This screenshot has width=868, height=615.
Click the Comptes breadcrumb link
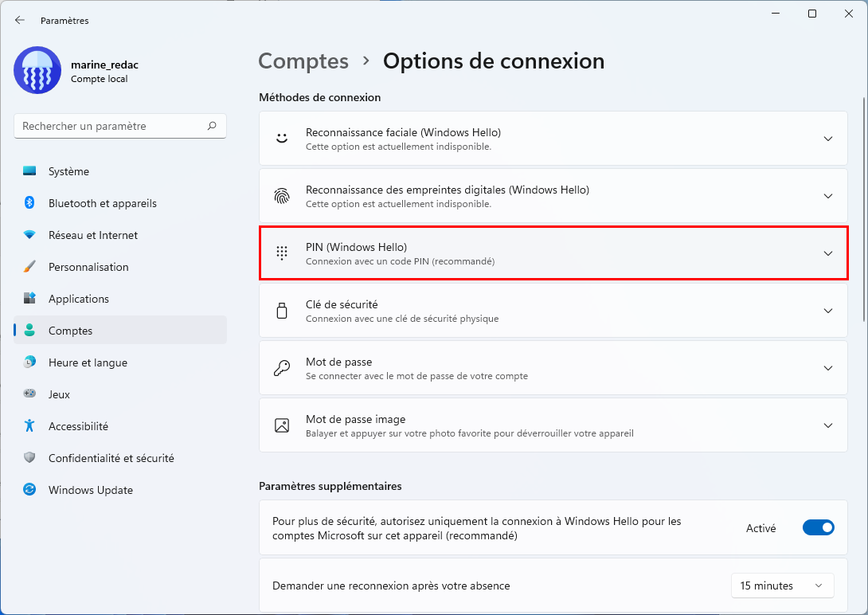(x=303, y=61)
